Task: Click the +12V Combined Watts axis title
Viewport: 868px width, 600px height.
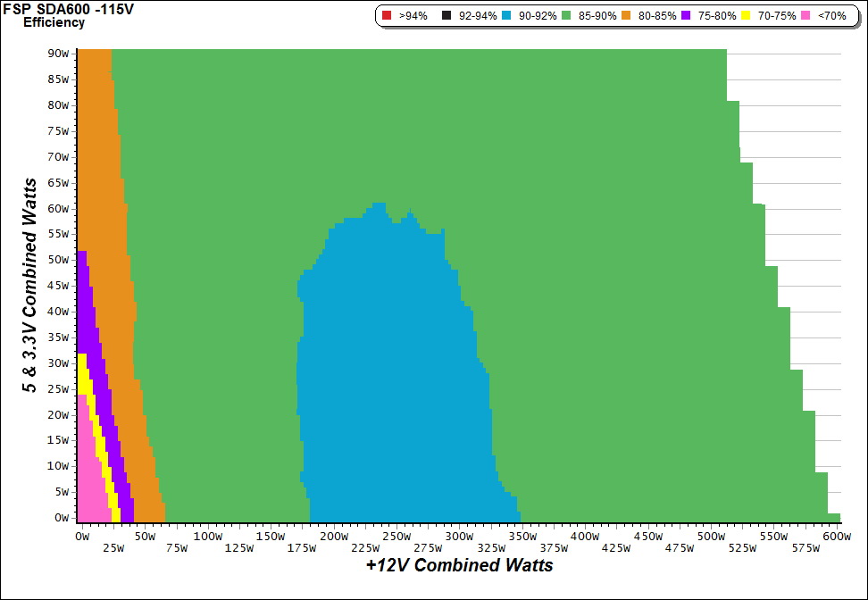Action: [x=459, y=565]
